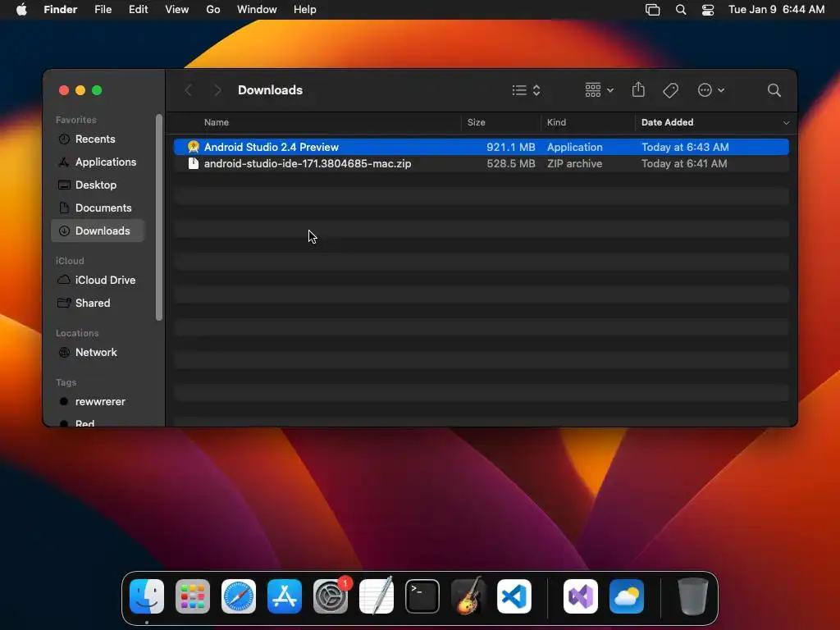Screen dimensions: 840x630
Task: Select the rewwrerer tag
Action: pos(98,402)
